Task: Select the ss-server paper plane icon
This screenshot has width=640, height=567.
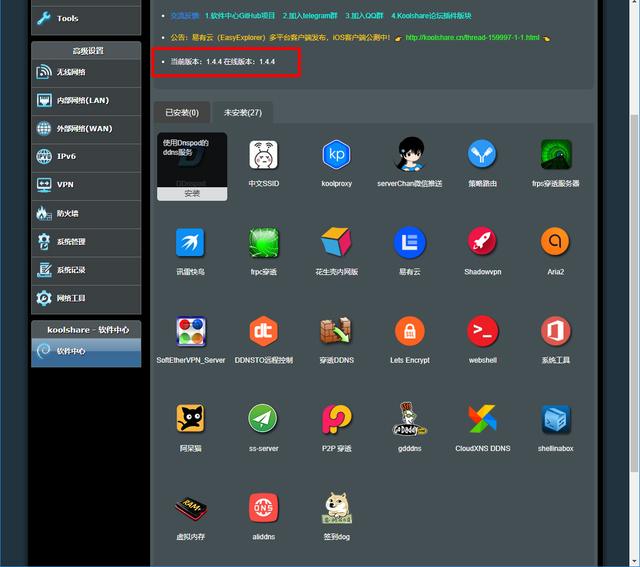Action: pos(263,418)
